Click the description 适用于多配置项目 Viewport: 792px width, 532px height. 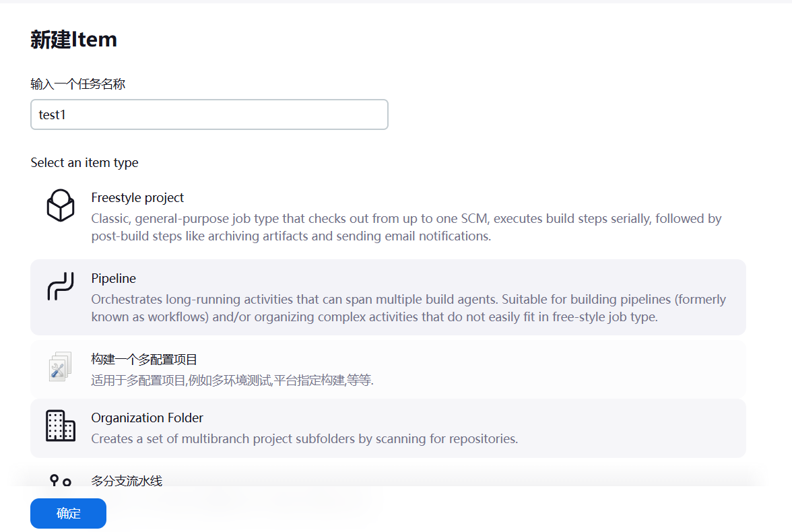point(232,380)
